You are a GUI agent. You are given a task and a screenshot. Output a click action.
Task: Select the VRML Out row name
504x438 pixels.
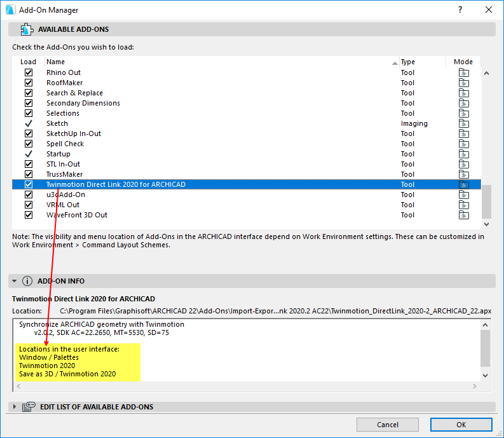point(63,205)
